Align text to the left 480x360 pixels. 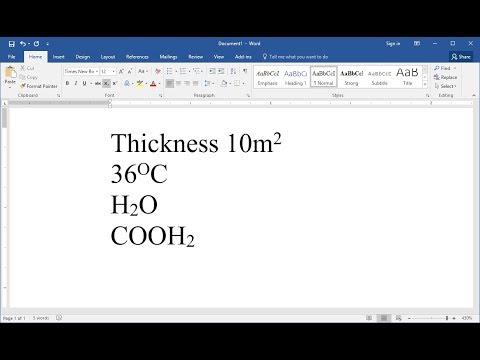(170, 83)
